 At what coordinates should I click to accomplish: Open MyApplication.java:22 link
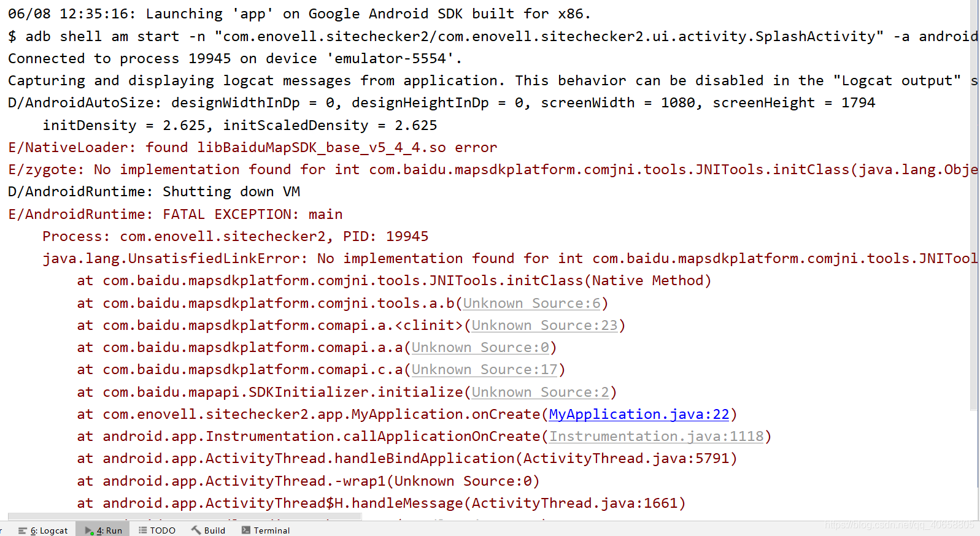click(639, 415)
